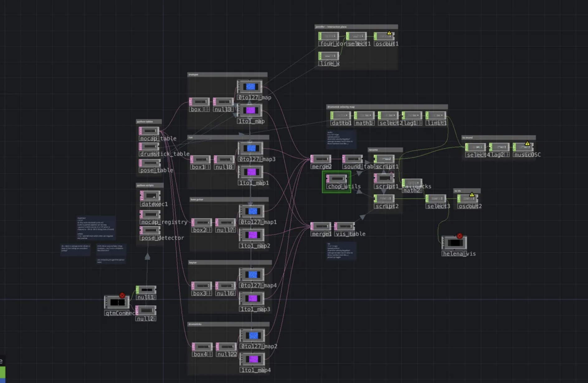Select the null3 node

(x=223, y=102)
